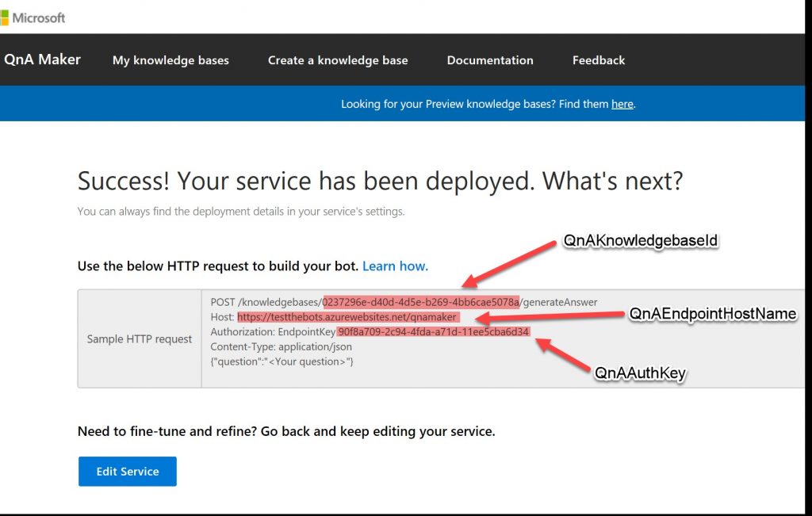Screen dimensions: 812x516
Task: Click the highlighted knowledge base ID in POST line
Action: [x=421, y=302]
